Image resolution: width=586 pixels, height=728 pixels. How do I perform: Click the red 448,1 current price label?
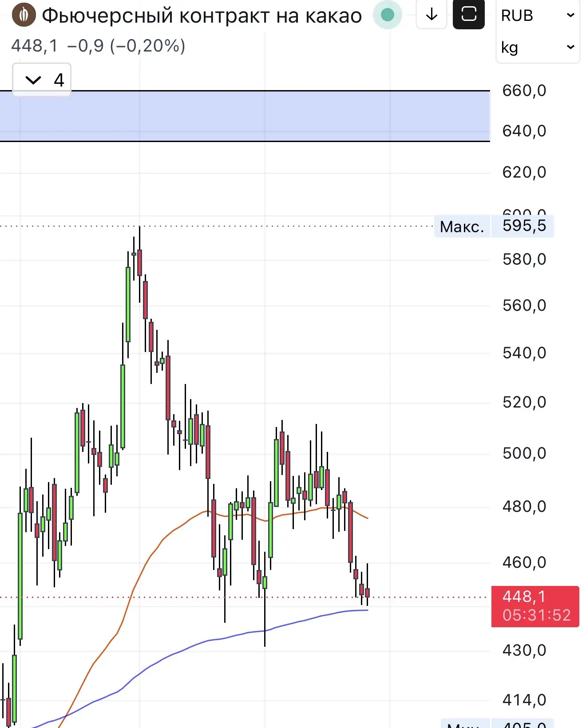pos(535,606)
